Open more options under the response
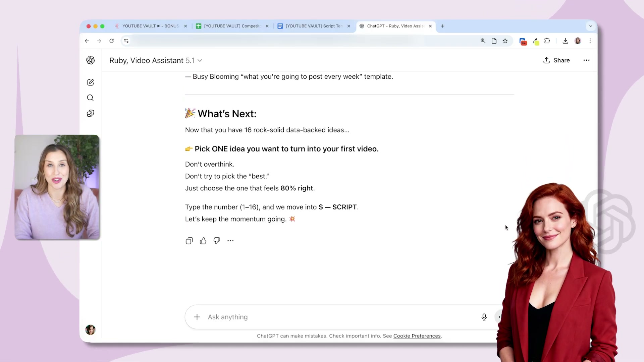 [230, 241]
